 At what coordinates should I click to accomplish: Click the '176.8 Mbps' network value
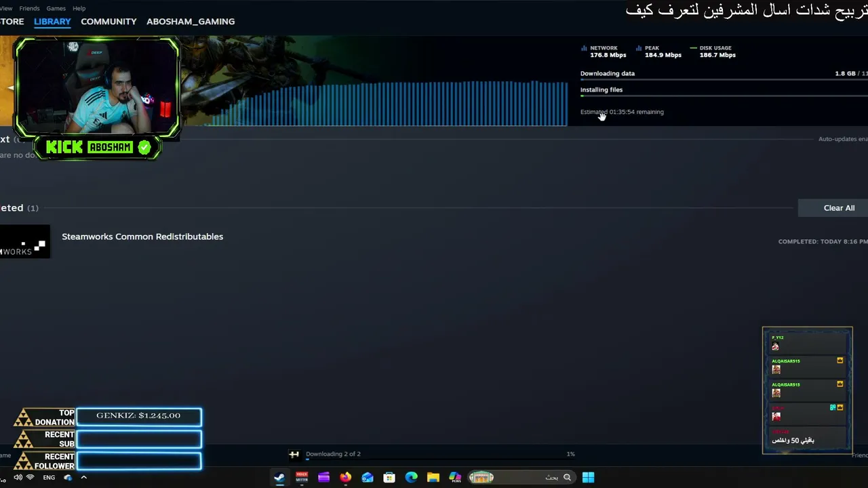608,55
